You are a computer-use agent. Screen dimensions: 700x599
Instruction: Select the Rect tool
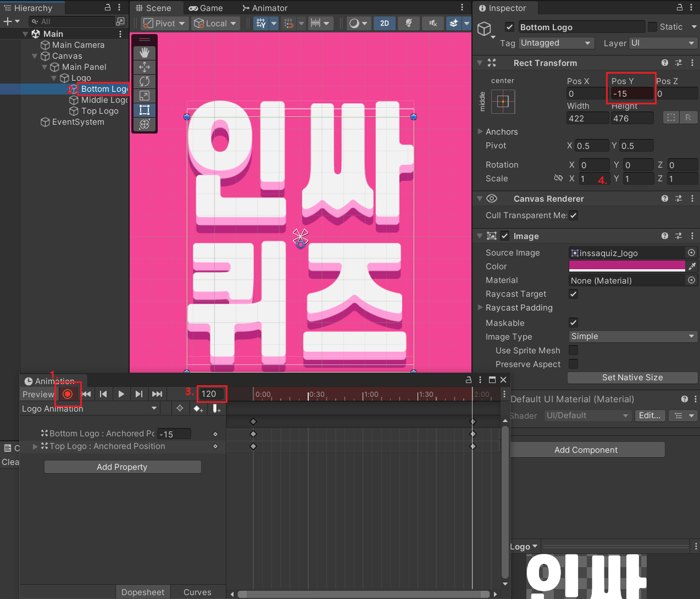click(x=145, y=110)
